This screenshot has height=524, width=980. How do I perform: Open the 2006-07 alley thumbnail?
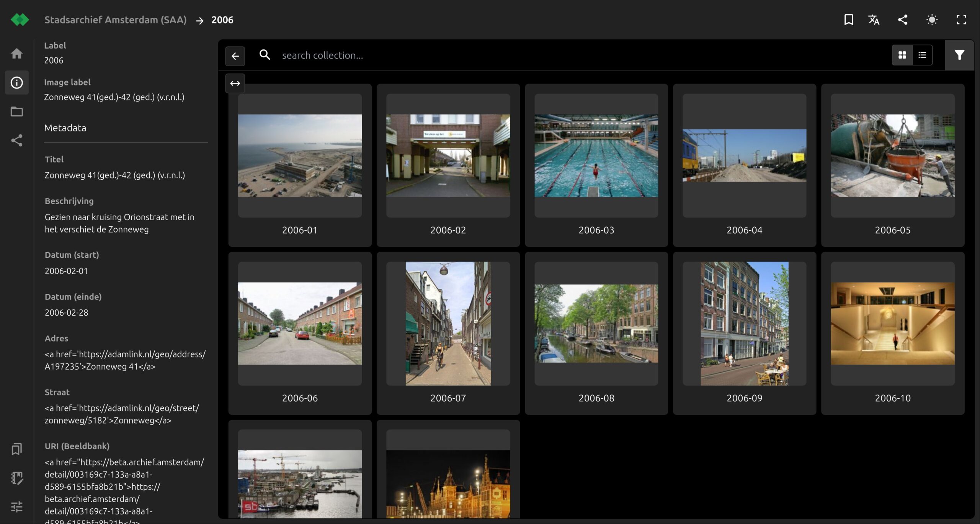tap(448, 323)
